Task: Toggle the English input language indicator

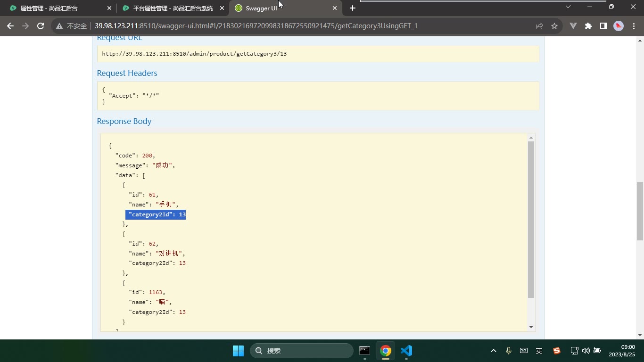Action: 539,351
